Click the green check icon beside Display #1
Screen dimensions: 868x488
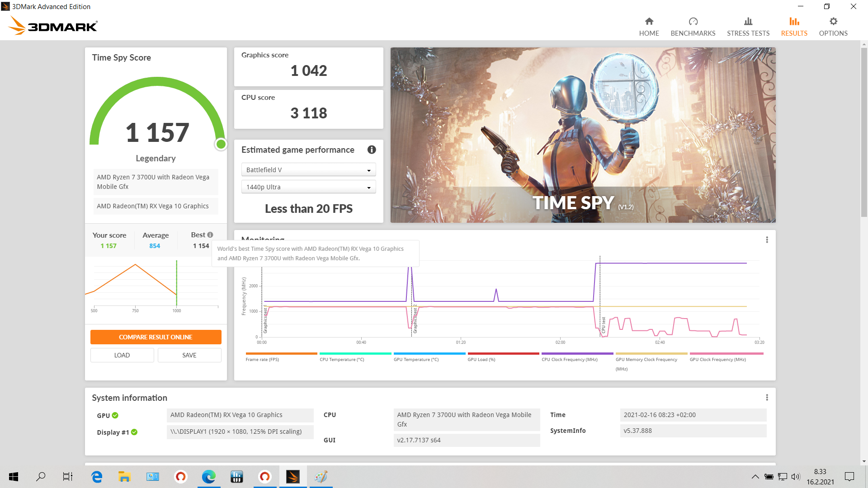click(134, 432)
